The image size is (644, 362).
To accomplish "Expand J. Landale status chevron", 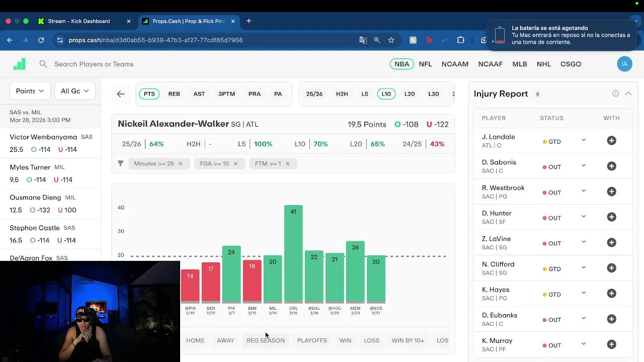I will coord(584,140).
